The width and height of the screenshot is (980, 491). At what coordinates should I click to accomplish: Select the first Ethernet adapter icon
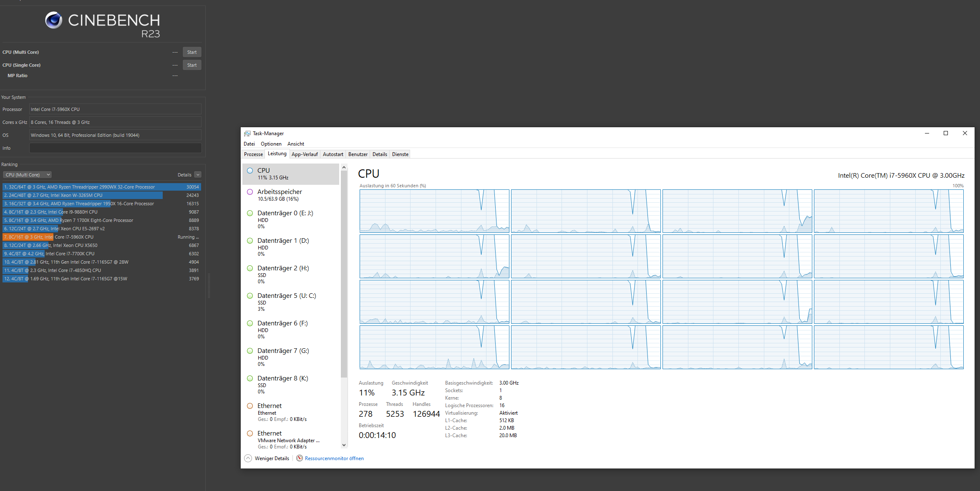click(250, 406)
